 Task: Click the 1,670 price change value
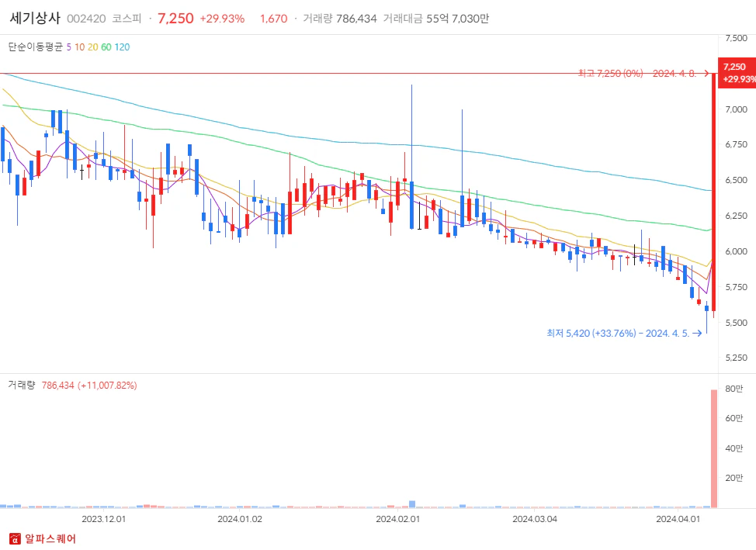(273, 19)
